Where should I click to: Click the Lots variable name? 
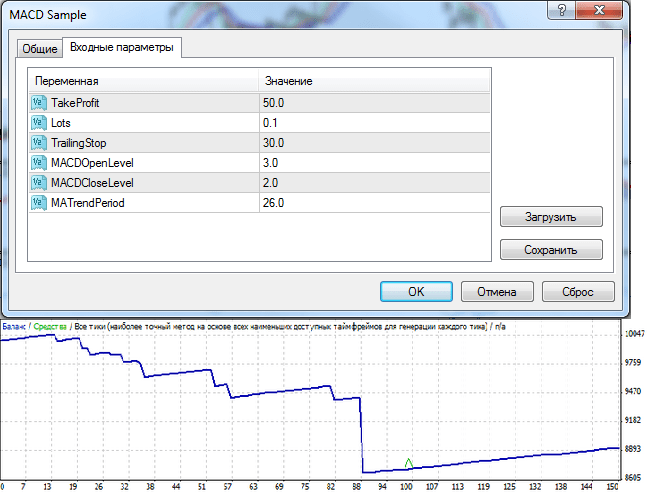coord(61,123)
